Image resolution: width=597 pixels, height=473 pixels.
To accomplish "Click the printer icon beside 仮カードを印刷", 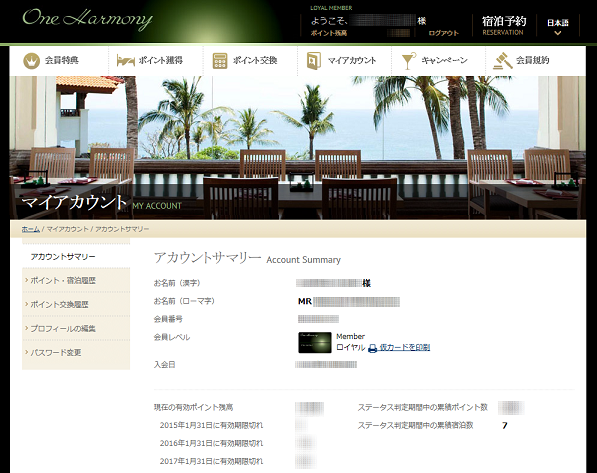I will click(373, 348).
